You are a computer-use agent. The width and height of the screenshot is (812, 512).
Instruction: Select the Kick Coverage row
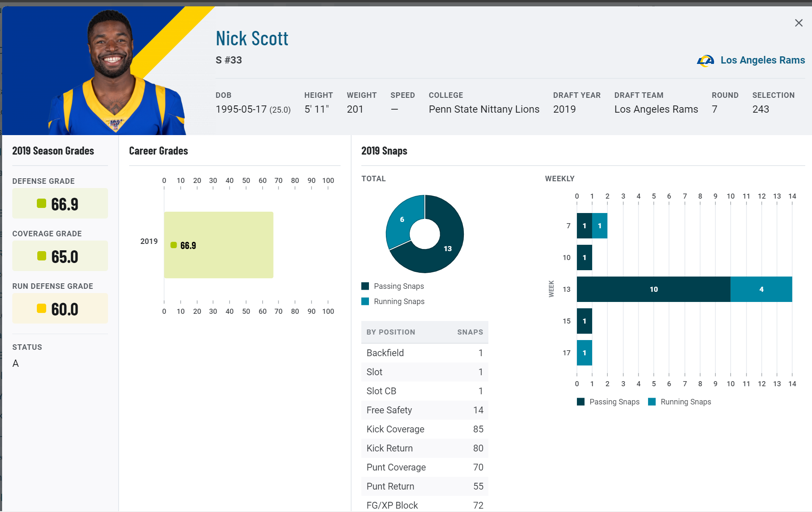tap(425, 429)
